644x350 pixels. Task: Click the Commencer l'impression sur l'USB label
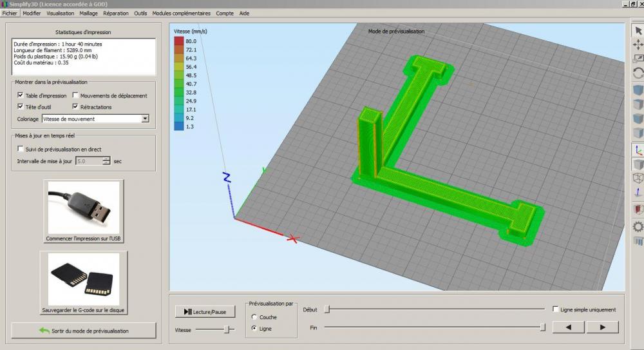83,238
